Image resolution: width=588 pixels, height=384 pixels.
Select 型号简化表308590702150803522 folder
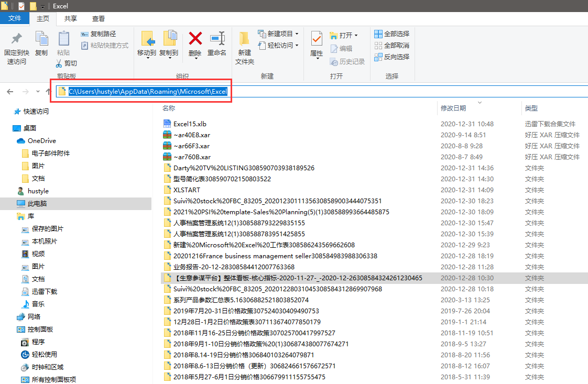point(222,179)
